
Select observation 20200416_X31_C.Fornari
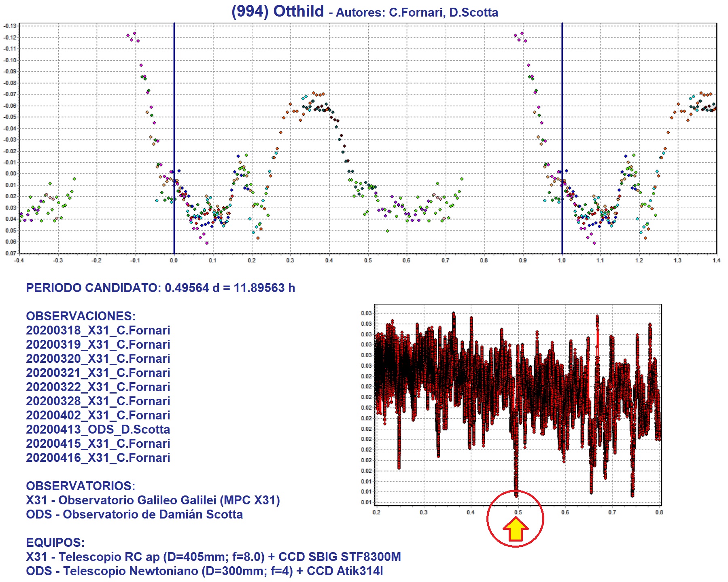point(98,458)
